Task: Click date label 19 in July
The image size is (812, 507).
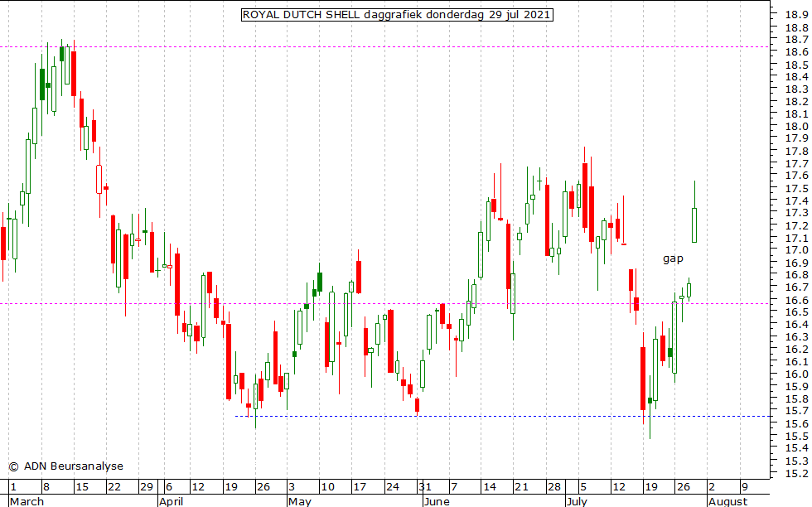Action: 650,487
